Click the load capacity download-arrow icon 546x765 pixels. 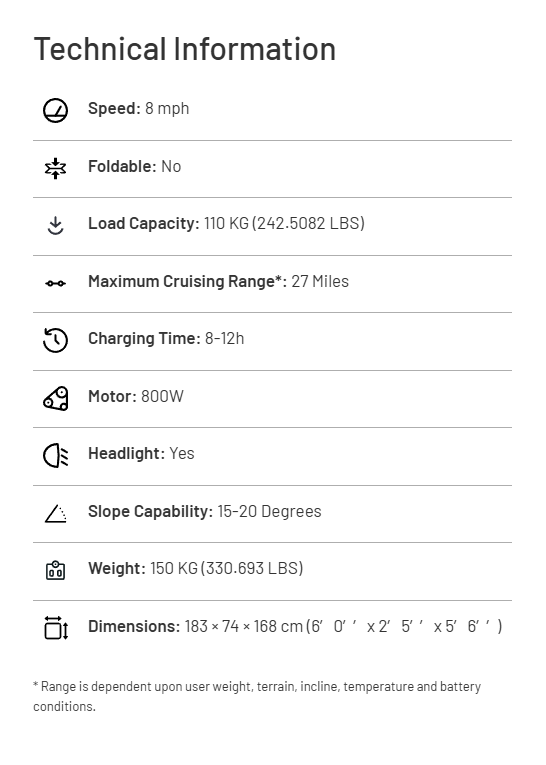tap(55, 225)
